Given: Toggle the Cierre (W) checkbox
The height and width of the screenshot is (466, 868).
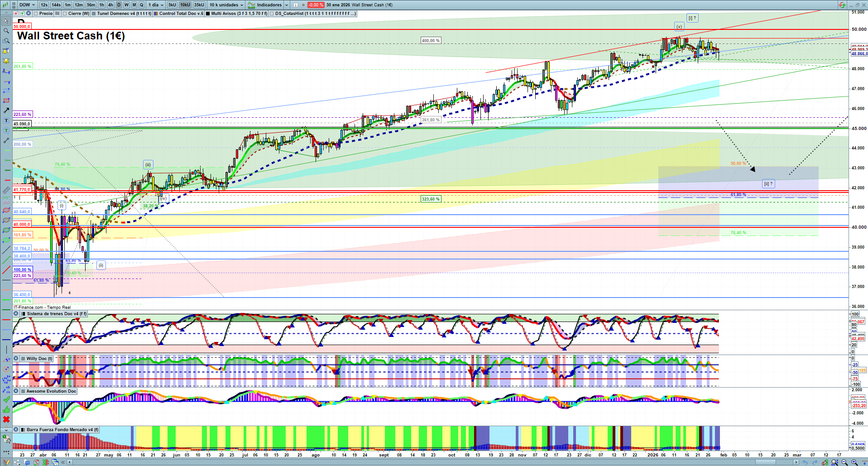Looking at the screenshot, I should click(65, 14).
